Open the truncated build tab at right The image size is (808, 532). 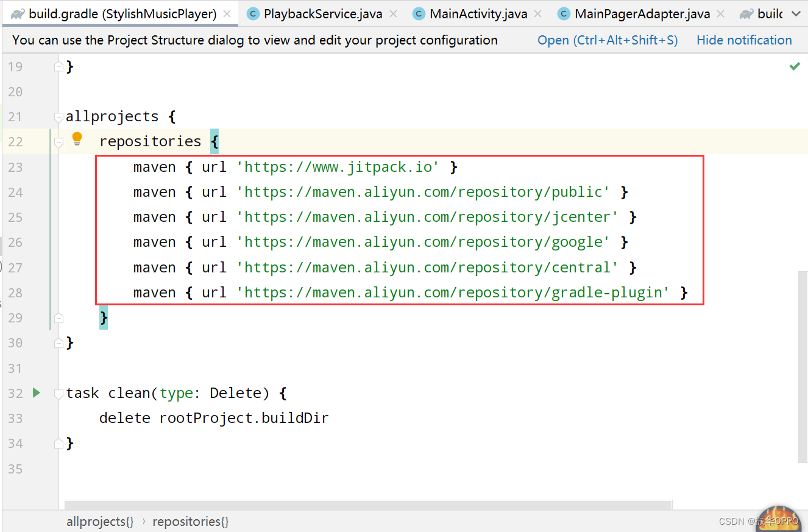coord(760,14)
